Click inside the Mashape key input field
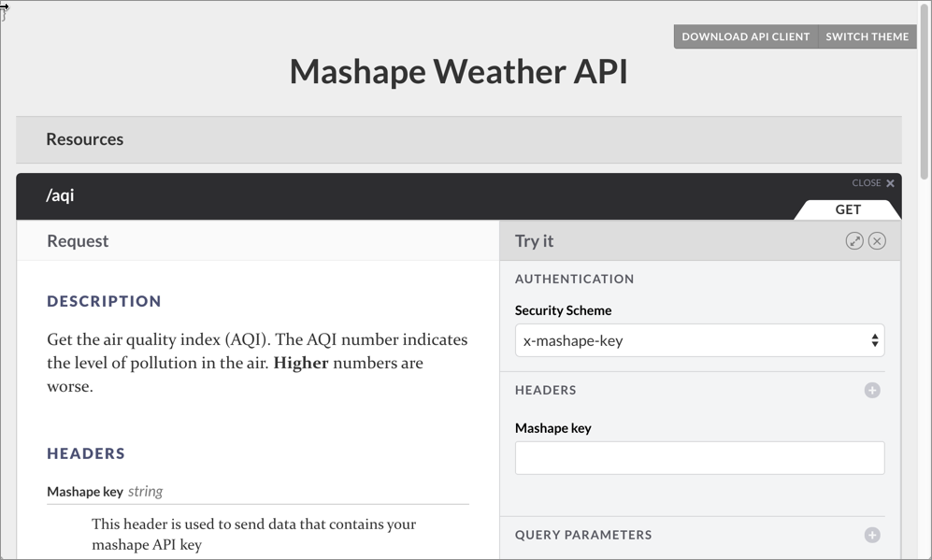This screenshot has height=560, width=932. click(698, 457)
